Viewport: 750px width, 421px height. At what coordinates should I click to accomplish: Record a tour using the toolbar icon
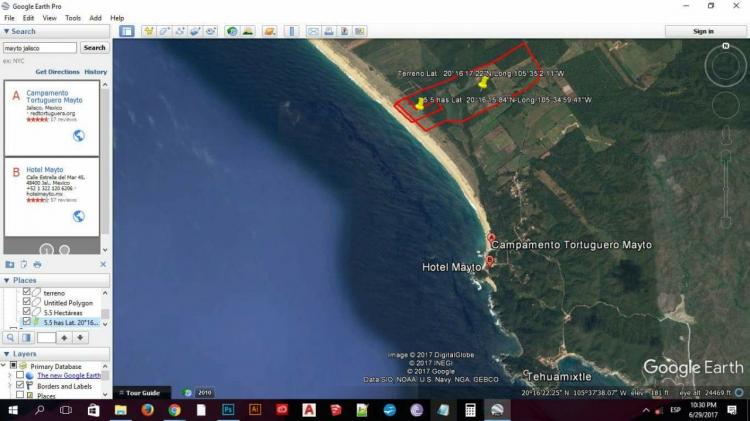tap(210, 32)
